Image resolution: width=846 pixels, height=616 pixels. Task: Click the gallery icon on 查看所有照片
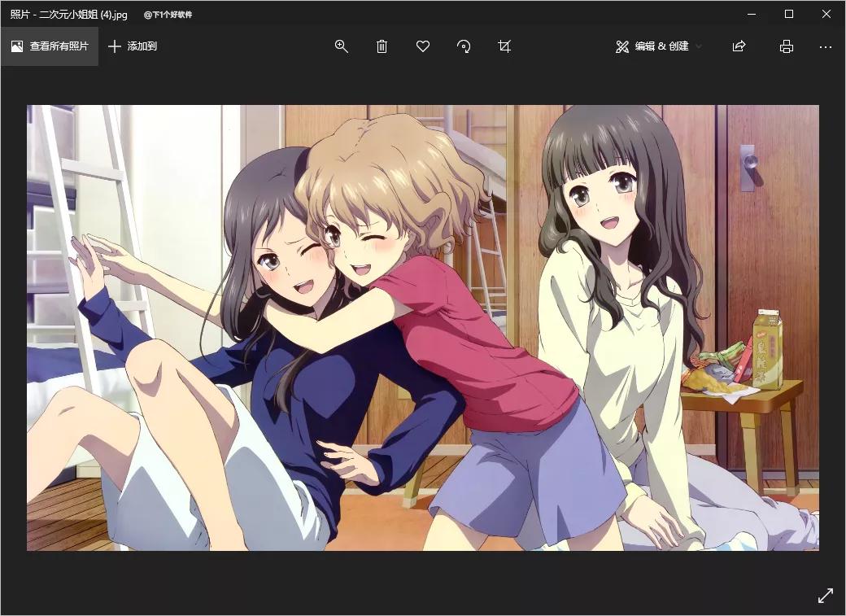point(16,46)
